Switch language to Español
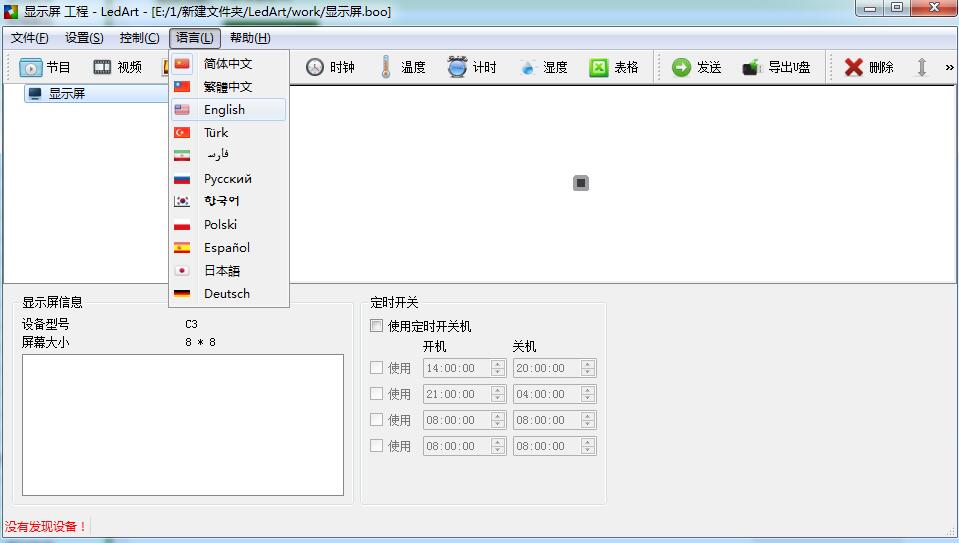 (x=228, y=248)
